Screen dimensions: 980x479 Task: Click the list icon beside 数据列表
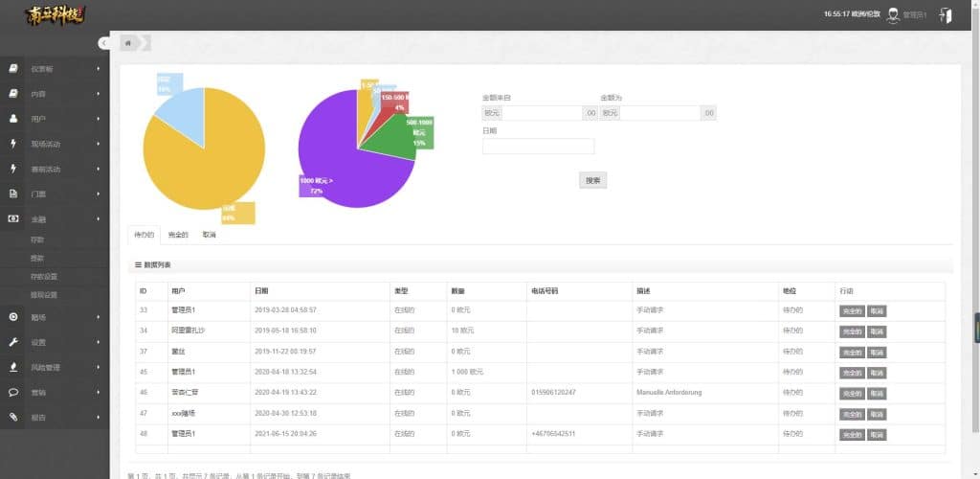point(138,265)
